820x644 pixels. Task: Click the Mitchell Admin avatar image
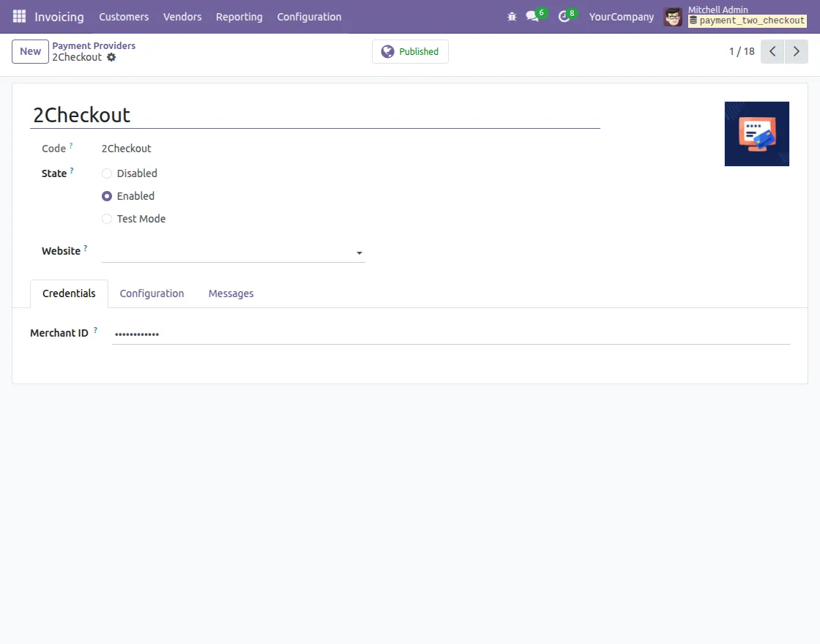click(x=672, y=16)
